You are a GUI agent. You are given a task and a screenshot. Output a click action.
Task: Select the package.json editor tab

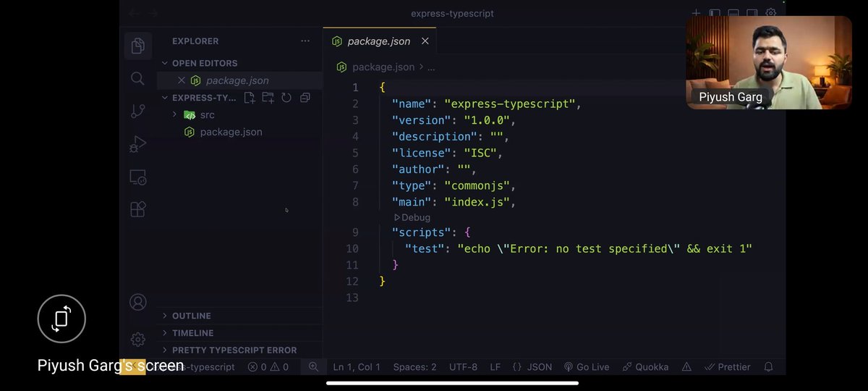click(379, 41)
